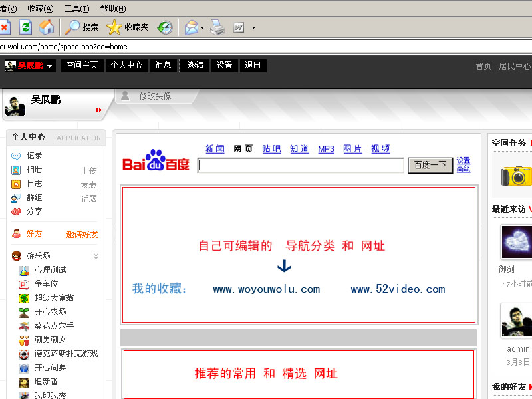Open the dropdown arrow beside the Word icon
Image resolution: width=532 pixels, height=399 pixels.
coord(253,27)
